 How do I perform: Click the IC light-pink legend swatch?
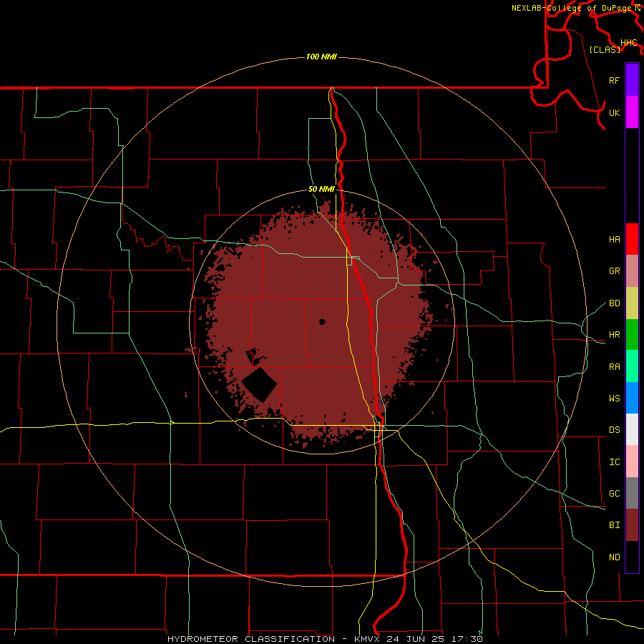pos(632,462)
